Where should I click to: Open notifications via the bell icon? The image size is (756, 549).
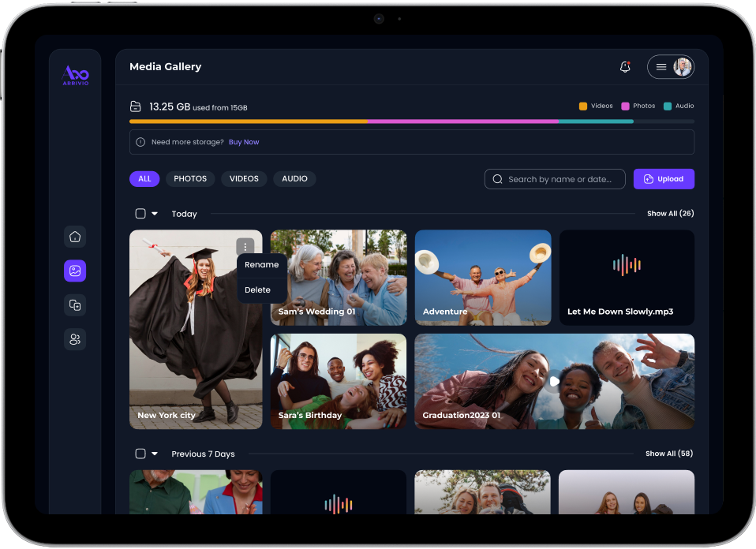tap(625, 67)
